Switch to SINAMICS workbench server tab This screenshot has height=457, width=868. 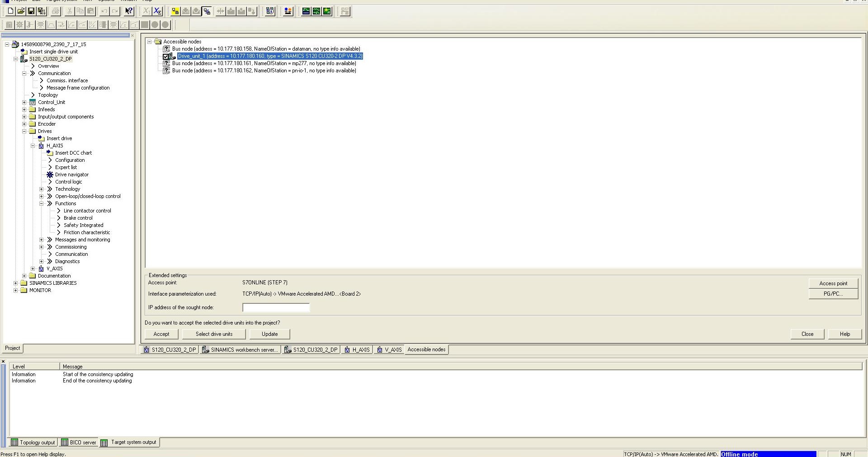(x=240, y=349)
